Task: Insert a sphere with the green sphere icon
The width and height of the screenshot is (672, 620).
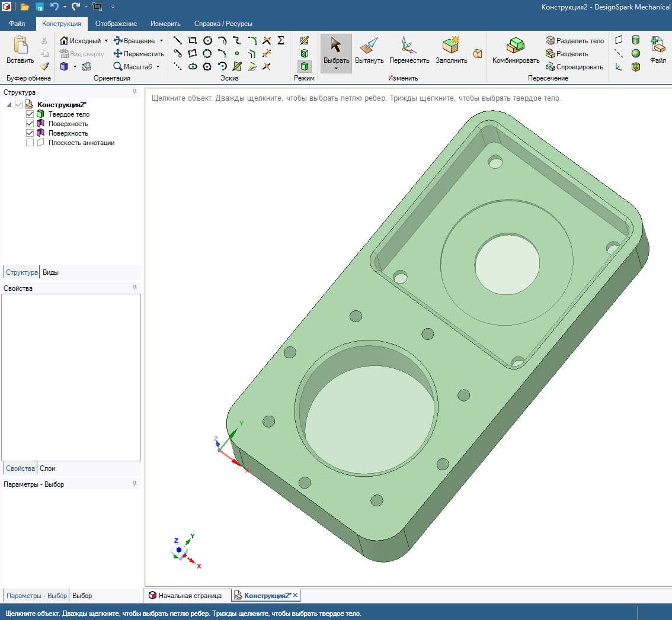Action: (636, 53)
